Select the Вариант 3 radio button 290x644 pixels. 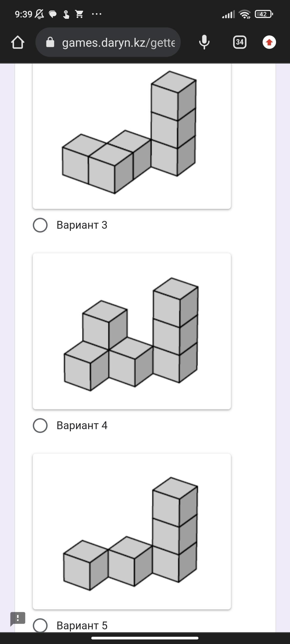coord(40,225)
